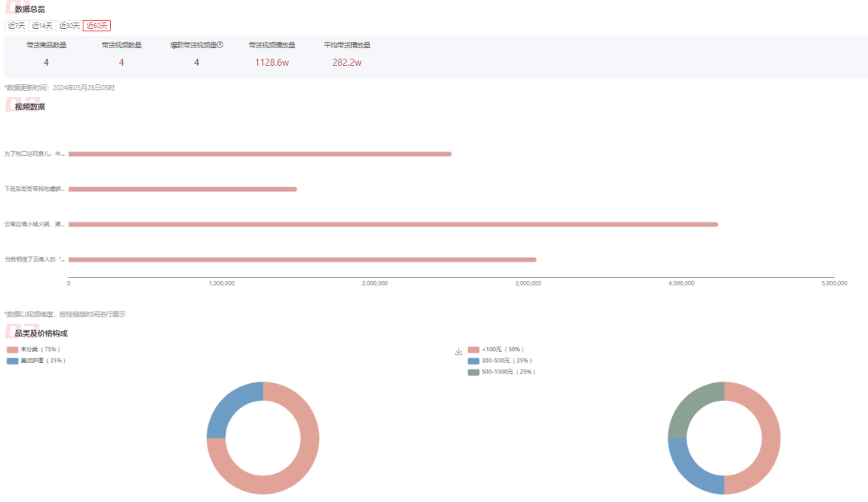The width and height of the screenshot is (868, 502).
Task: Click the green 500-1000元 price donut segment
Action: point(690,405)
